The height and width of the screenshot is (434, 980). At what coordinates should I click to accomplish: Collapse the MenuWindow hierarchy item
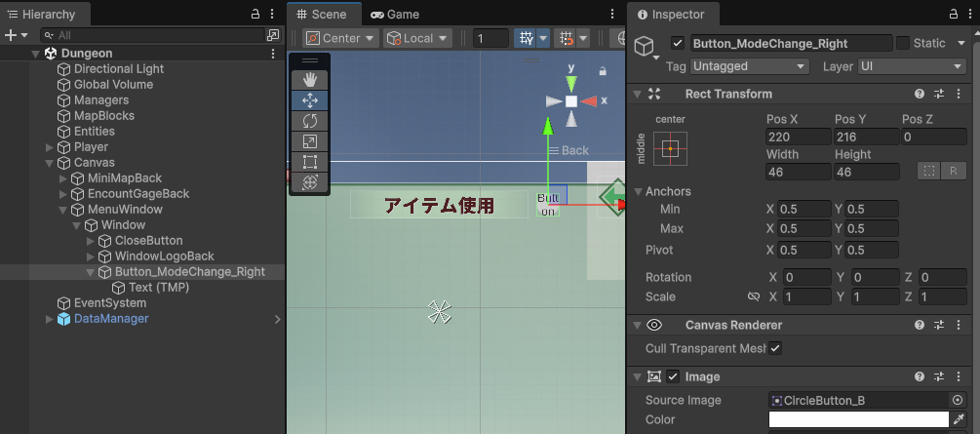[63, 210]
